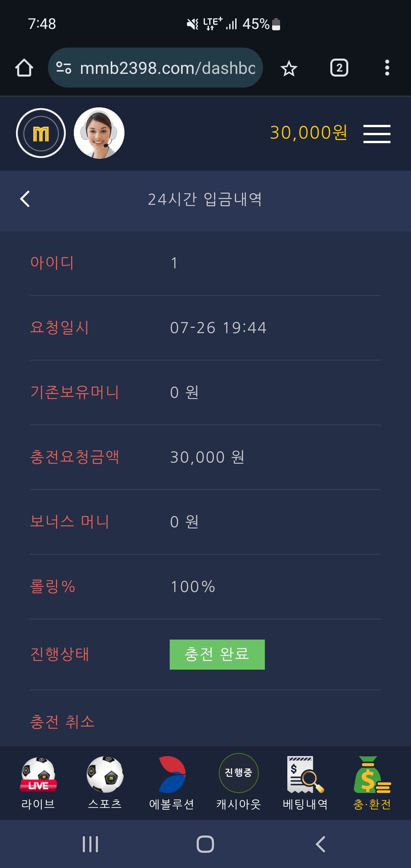Open the browser tab switcher

coord(339,68)
